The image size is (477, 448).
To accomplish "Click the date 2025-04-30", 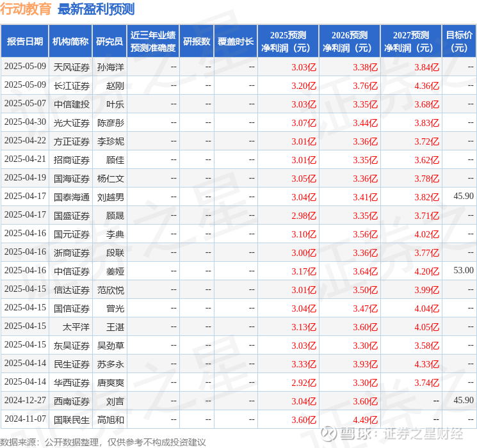I will [25, 122].
